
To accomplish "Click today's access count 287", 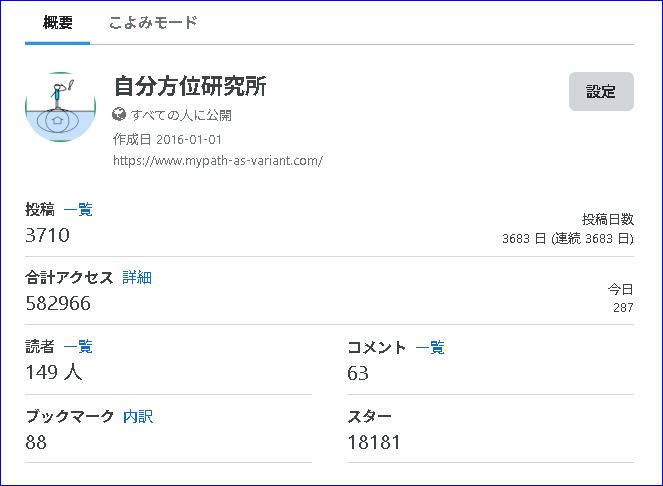I will tap(623, 308).
